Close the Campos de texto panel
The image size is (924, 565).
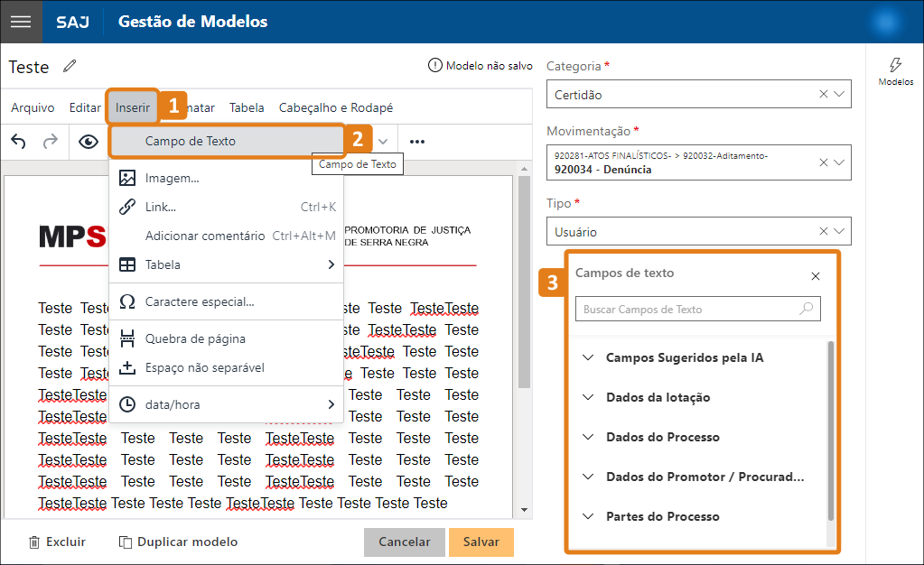click(816, 276)
